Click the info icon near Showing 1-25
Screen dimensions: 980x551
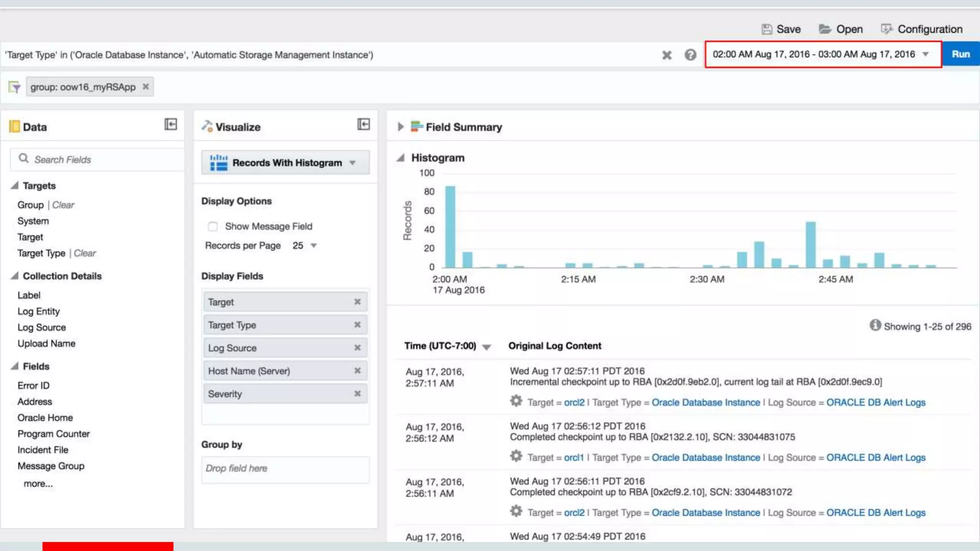point(875,325)
